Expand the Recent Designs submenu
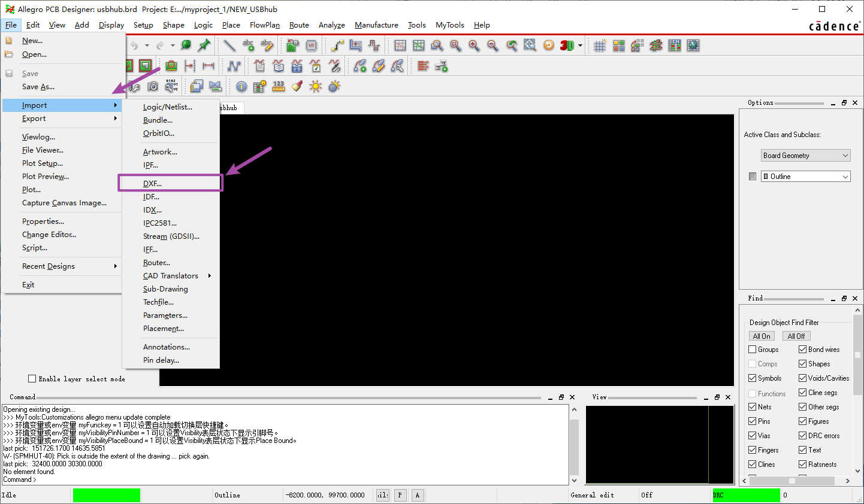Screen dimensions: 864x504 tap(62, 266)
